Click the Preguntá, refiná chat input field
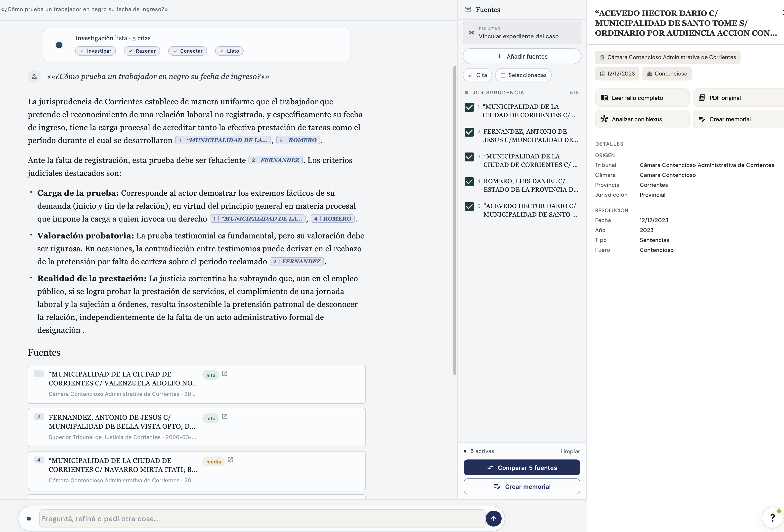The width and height of the screenshot is (784, 532). 262,519
